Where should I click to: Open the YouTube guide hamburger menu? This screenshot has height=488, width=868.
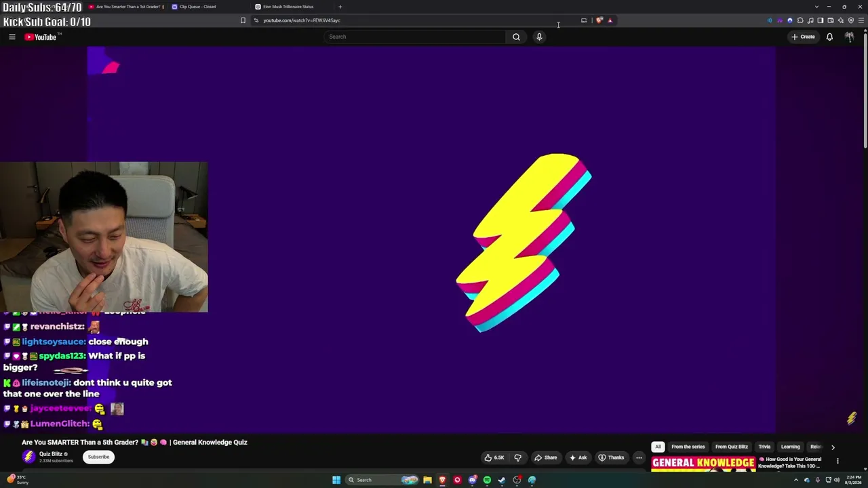[12, 37]
